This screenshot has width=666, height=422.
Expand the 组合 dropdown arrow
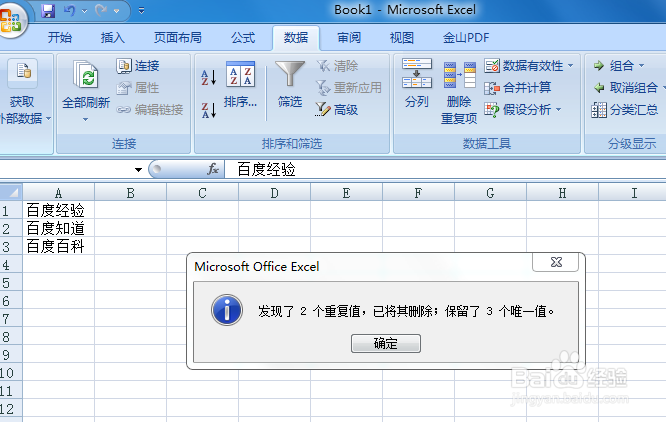tap(641, 65)
